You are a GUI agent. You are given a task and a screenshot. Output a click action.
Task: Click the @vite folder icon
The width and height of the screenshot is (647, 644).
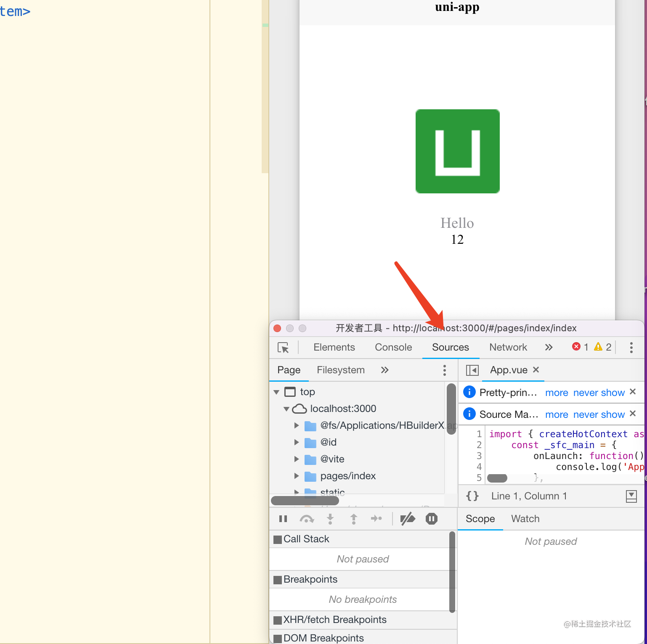click(x=310, y=459)
